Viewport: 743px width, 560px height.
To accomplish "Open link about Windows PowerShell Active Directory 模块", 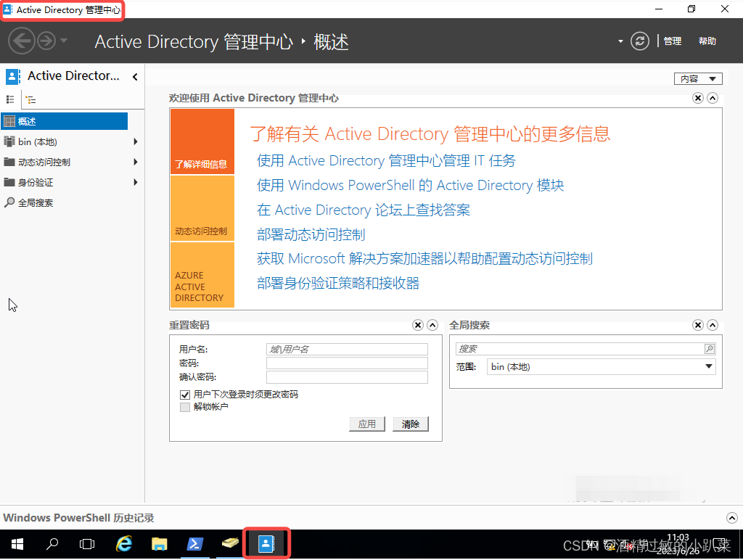I will point(411,185).
